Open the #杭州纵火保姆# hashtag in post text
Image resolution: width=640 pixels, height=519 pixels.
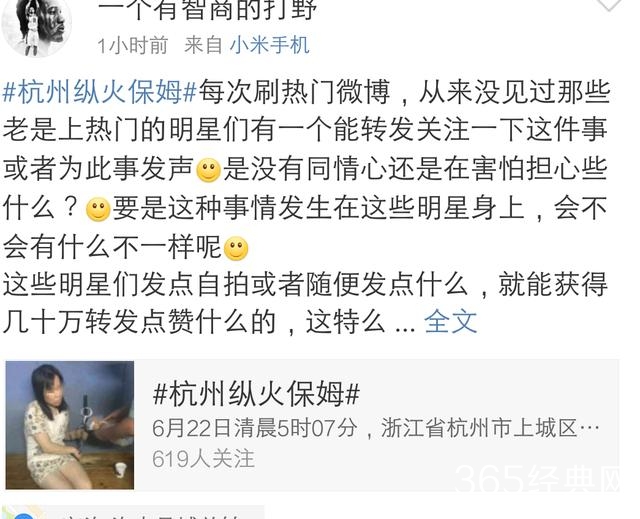click(100, 92)
